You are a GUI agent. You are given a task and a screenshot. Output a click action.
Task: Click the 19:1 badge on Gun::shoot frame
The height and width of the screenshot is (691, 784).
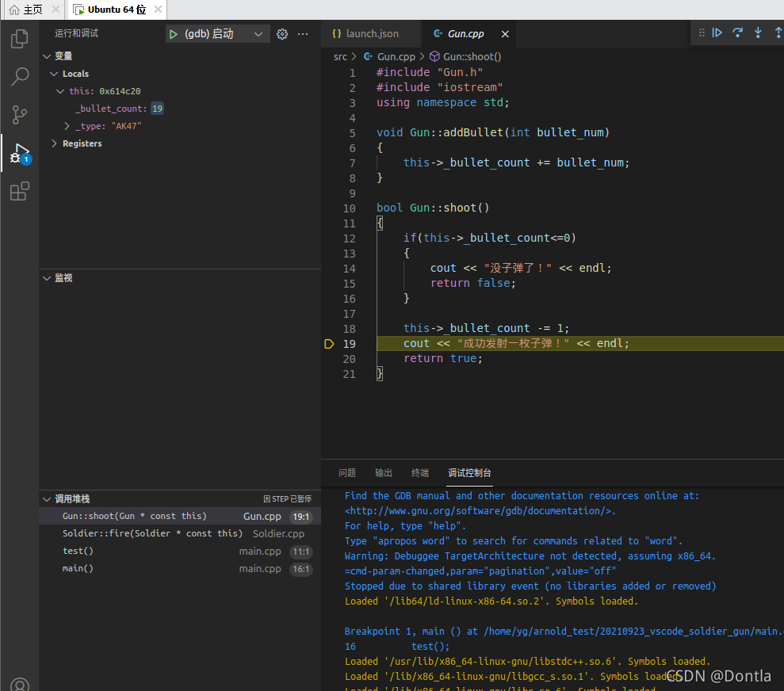point(301,517)
